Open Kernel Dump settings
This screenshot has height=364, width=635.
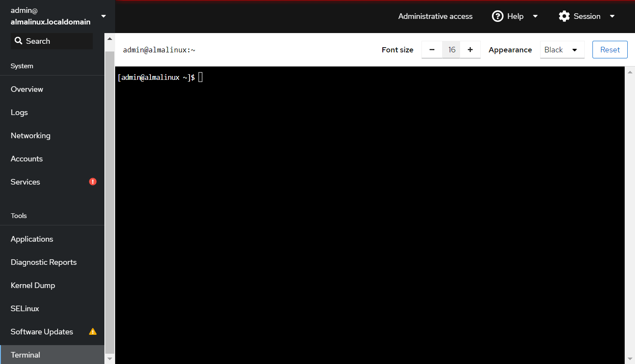click(x=52, y=285)
